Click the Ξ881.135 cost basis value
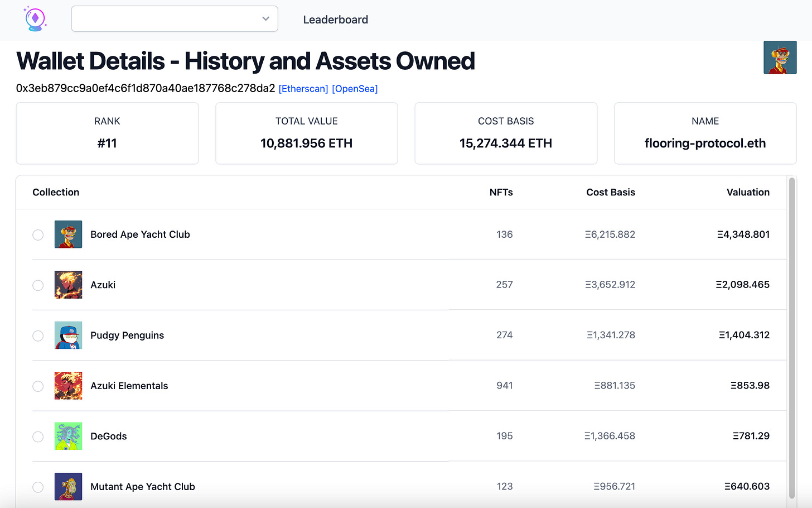Image resolution: width=812 pixels, height=508 pixels. (615, 386)
